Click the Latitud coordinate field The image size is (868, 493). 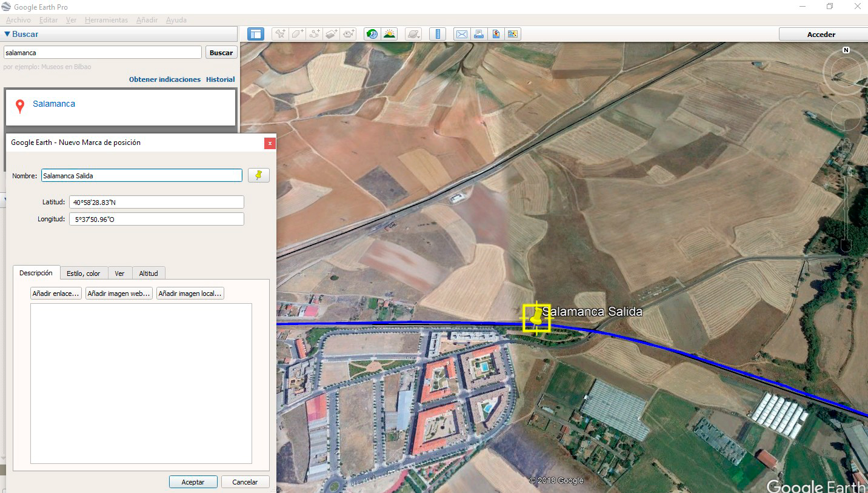pos(156,202)
